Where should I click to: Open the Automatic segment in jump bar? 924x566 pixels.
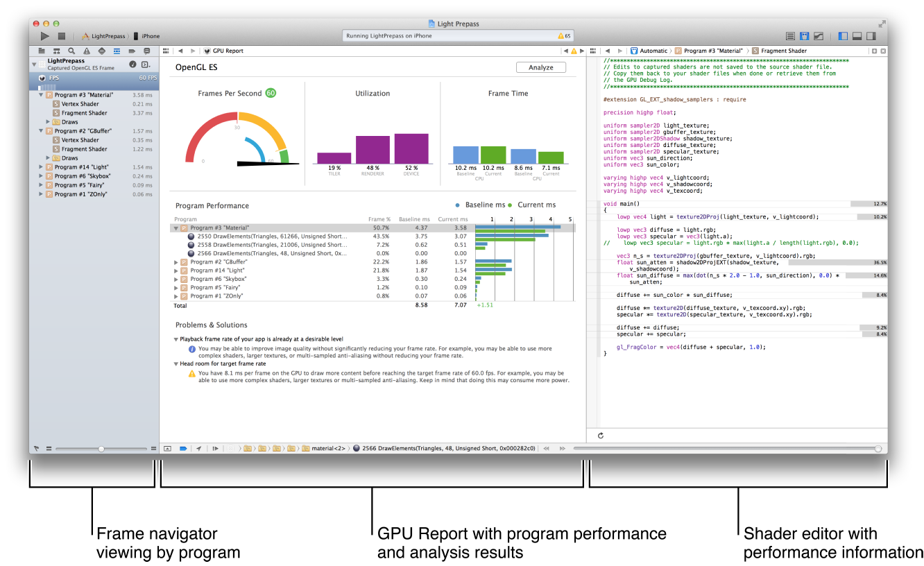pos(653,51)
